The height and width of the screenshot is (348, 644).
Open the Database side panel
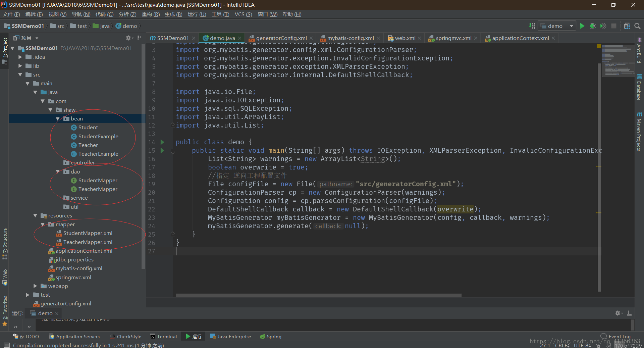pyautogui.click(x=639, y=87)
